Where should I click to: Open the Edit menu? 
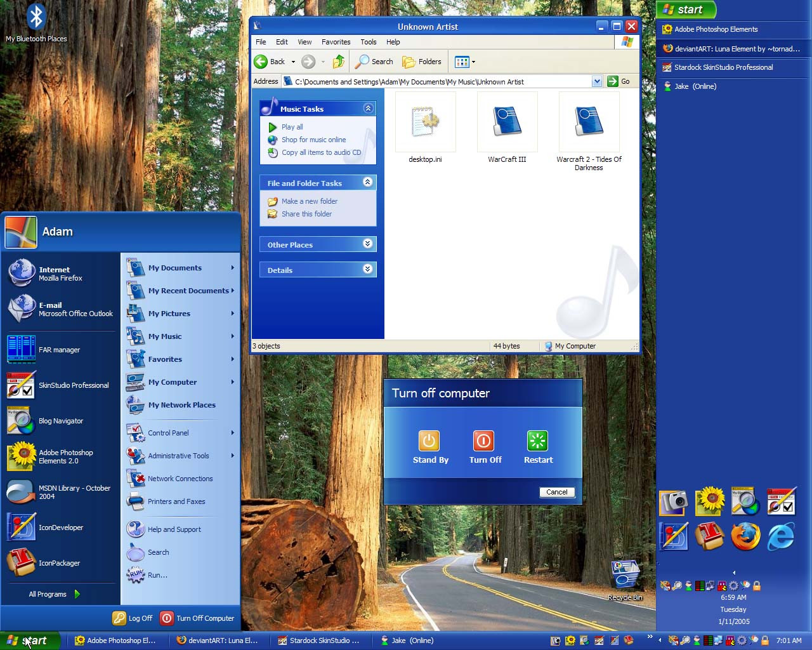coord(282,42)
